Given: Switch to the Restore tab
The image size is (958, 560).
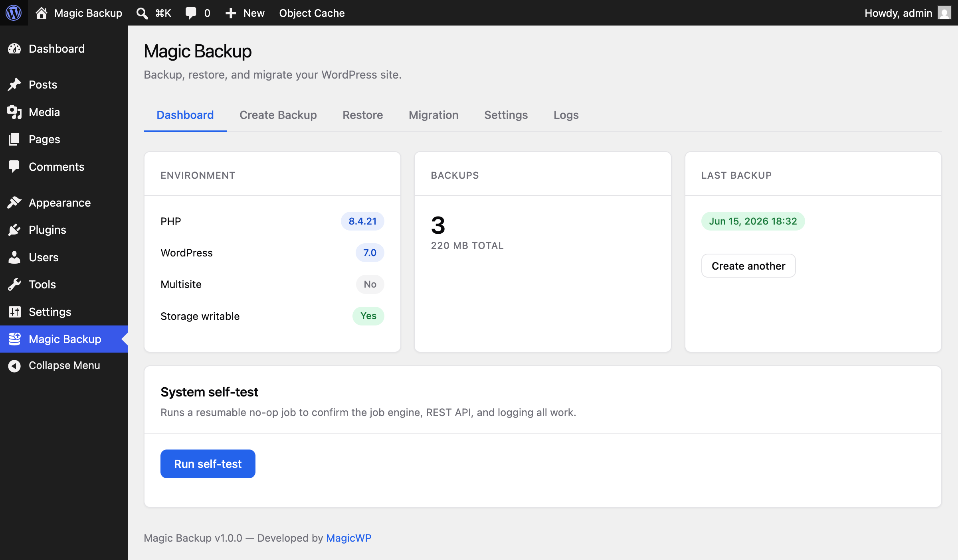Looking at the screenshot, I should click(363, 115).
